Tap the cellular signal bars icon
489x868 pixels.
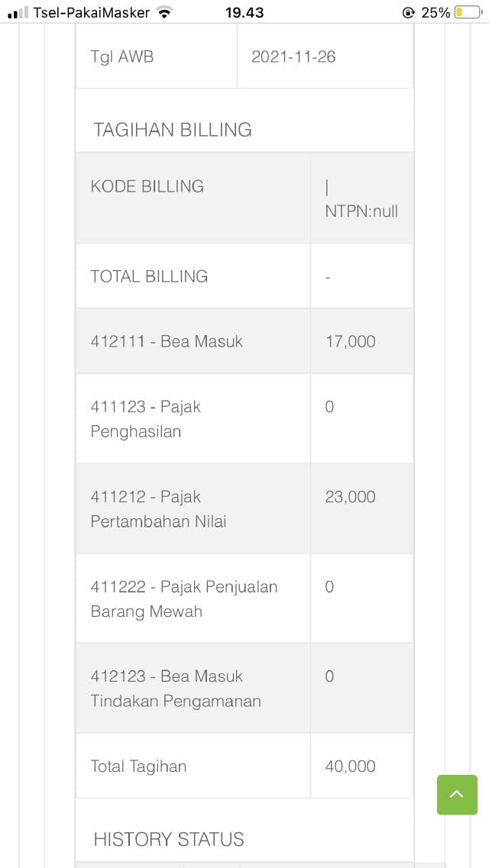(x=18, y=12)
